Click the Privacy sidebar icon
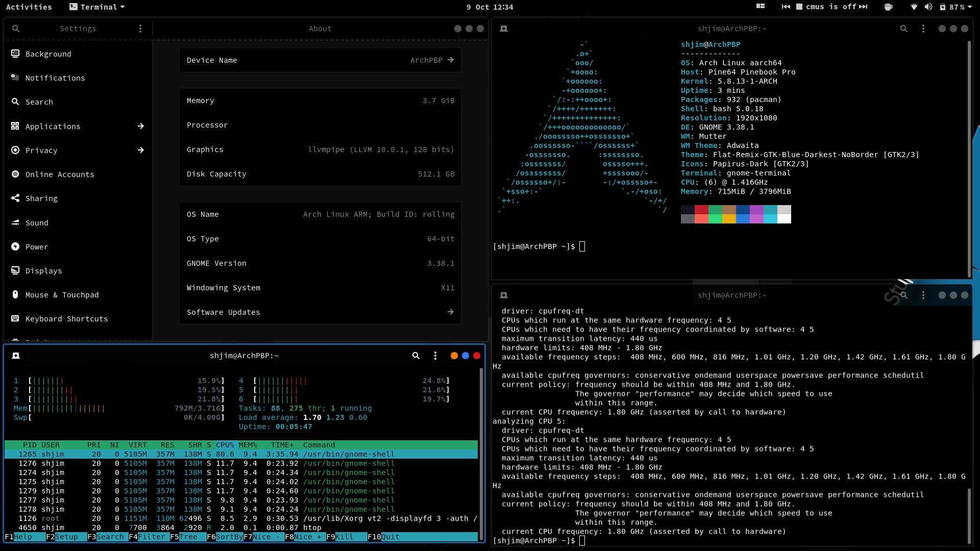This screenshot has width=980, height=551. pos(15,150)
